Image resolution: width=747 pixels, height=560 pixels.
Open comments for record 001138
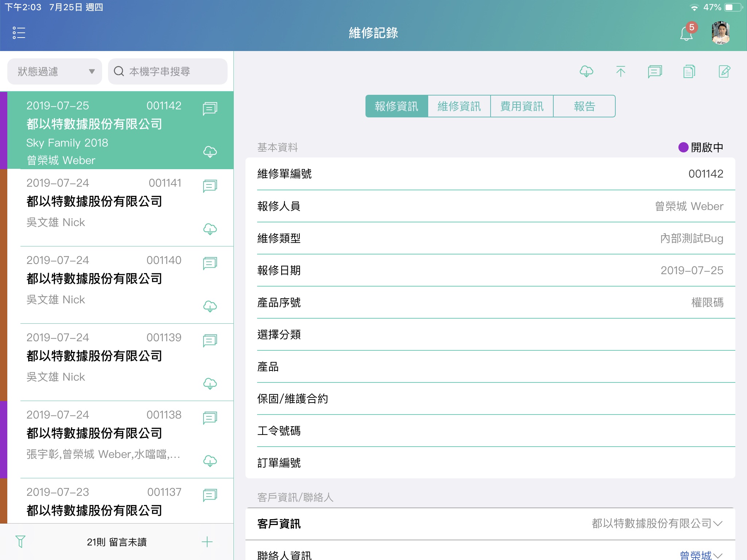[x=210, y=418]
